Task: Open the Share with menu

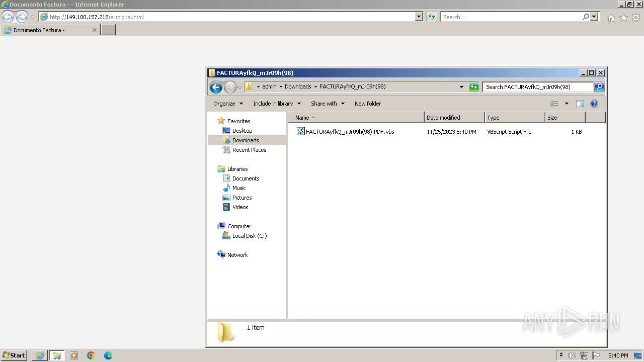Action: point(328,104)
